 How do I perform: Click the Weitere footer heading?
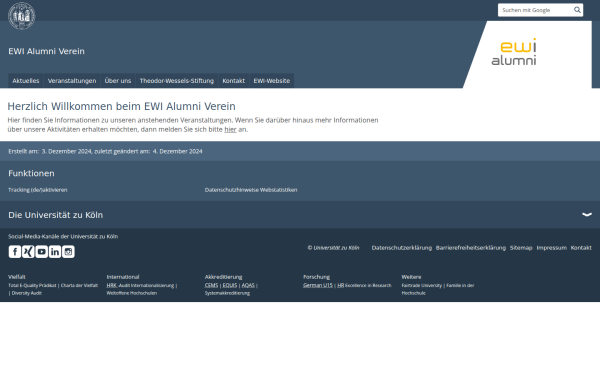click(x=411, y=277)
